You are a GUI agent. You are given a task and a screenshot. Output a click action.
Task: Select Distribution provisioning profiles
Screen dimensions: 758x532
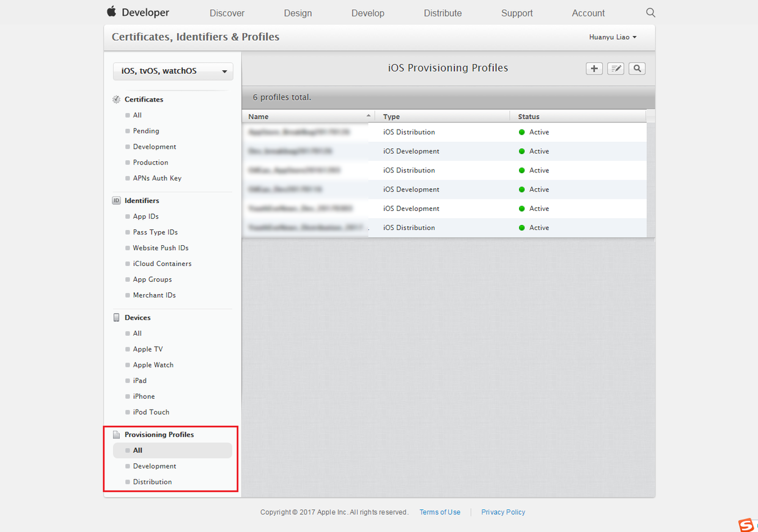152,482
